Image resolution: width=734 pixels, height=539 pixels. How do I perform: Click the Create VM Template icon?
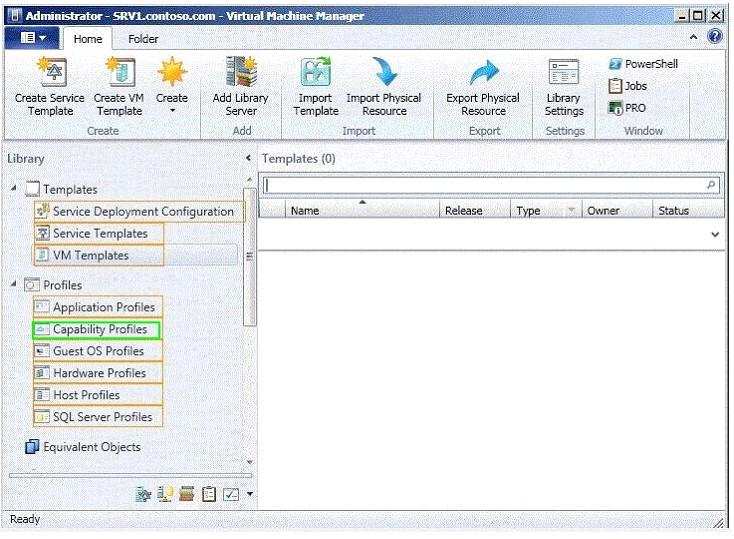pos(120,71)
